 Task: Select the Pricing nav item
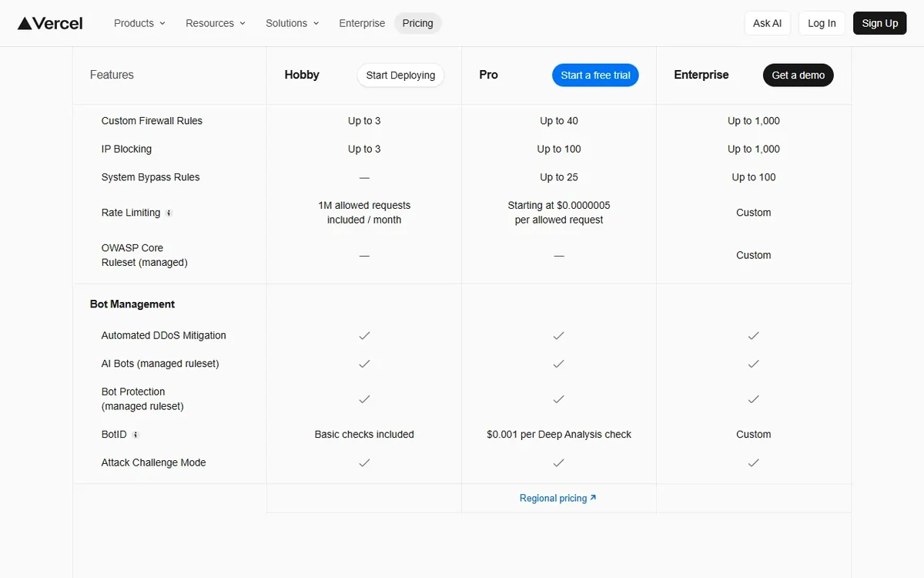(417, 23)
